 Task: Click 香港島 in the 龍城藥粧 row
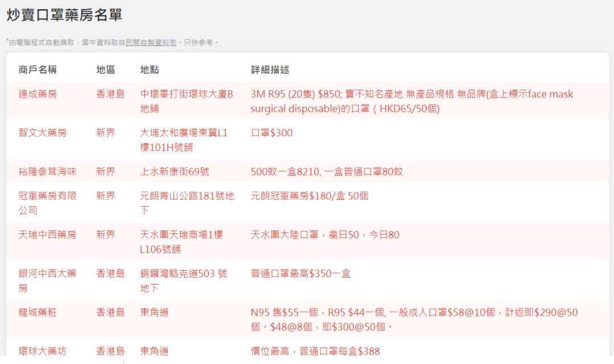(110, 312)
